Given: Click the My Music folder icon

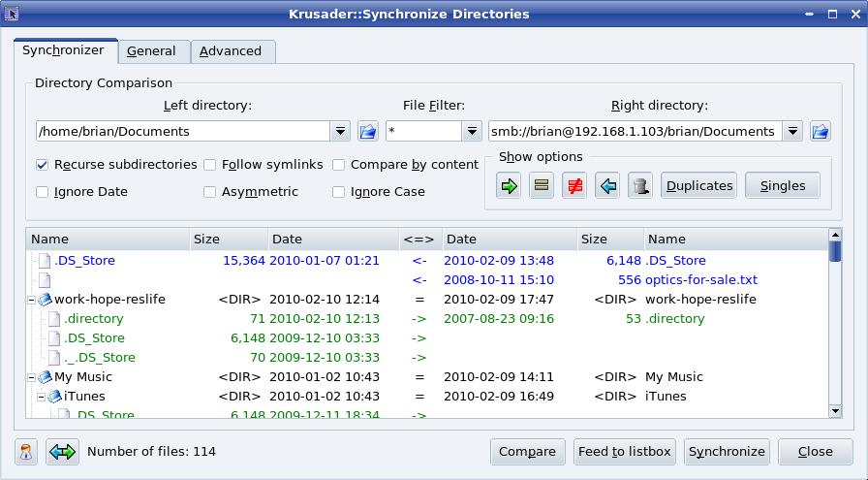Looking at the screenshot, I should 45,377.
